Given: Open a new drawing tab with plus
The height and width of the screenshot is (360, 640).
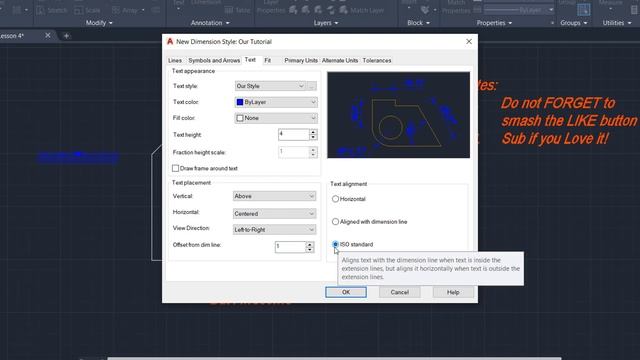Looking at the screenshot, I should point(66,36).
